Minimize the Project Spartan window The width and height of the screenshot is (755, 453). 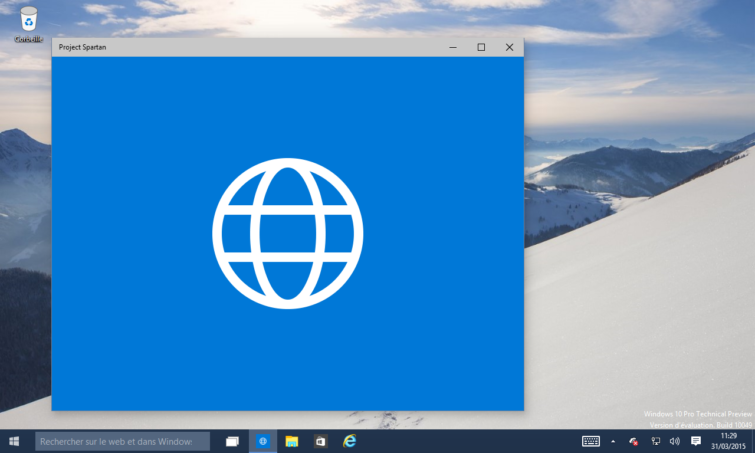click(x=453, y=47)
